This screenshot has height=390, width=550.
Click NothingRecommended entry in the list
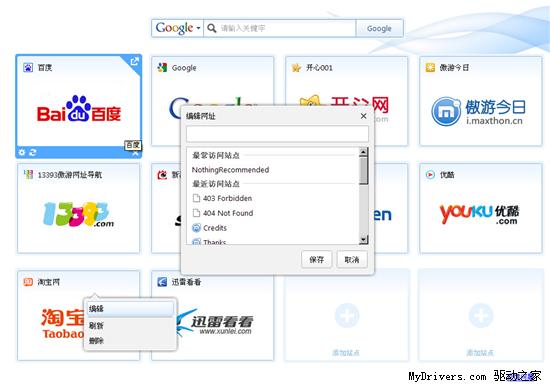[x=230, y=170]
